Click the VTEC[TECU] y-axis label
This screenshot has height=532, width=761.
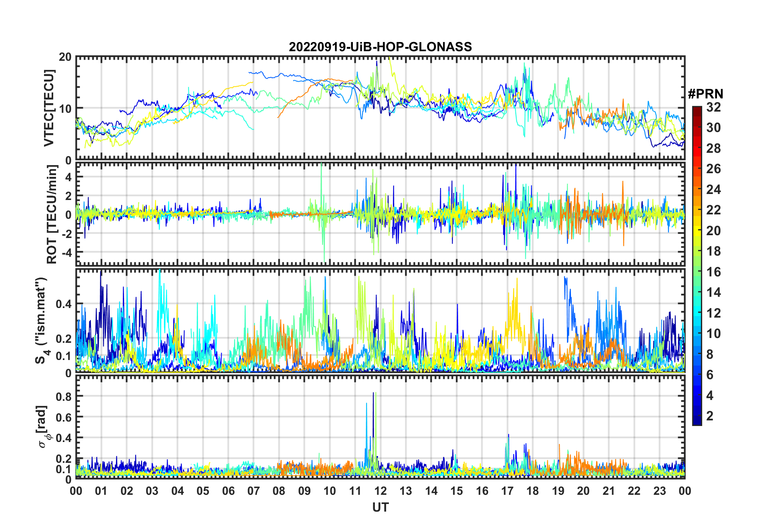[49, 108]
